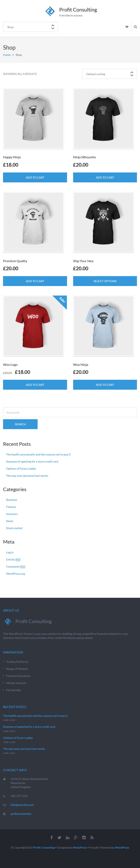Open the Stock market category
Screen dimensions: 140x868
(x=14, y=528)
